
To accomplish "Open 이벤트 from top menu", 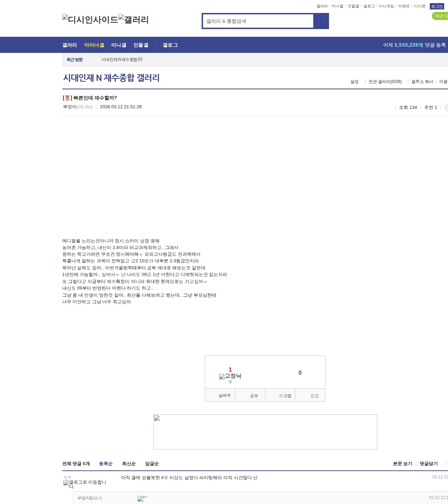I will (404, 6).
